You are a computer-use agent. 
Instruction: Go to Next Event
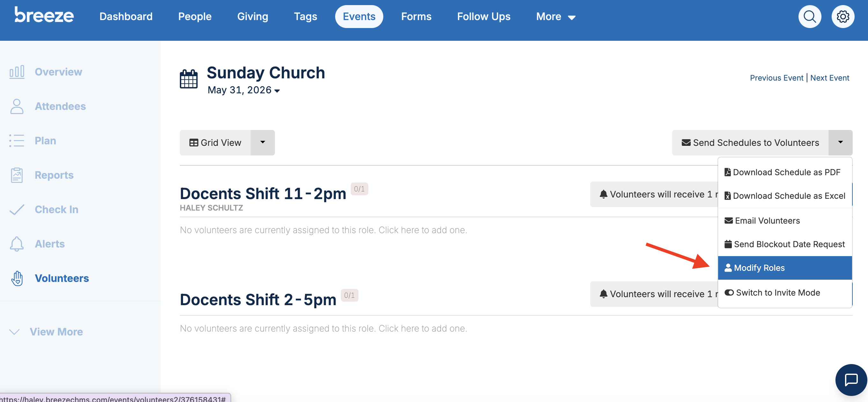point(830,78)
